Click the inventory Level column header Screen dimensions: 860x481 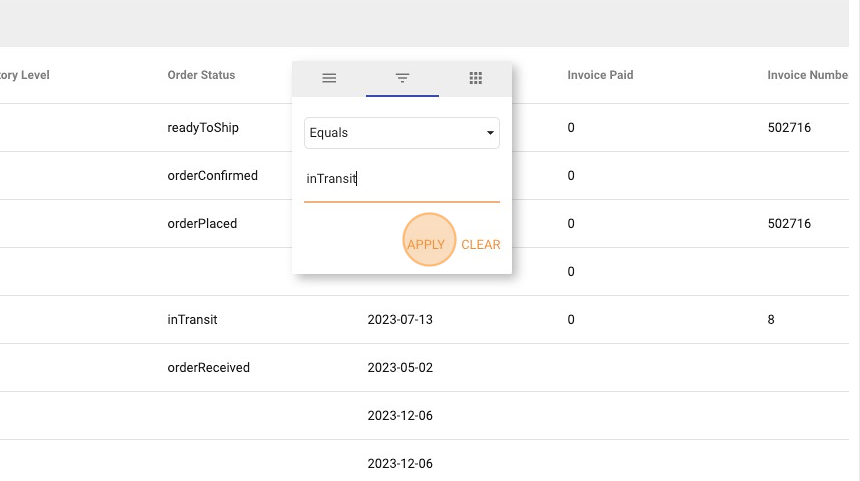pyautogui.click(x=24, y=75)
